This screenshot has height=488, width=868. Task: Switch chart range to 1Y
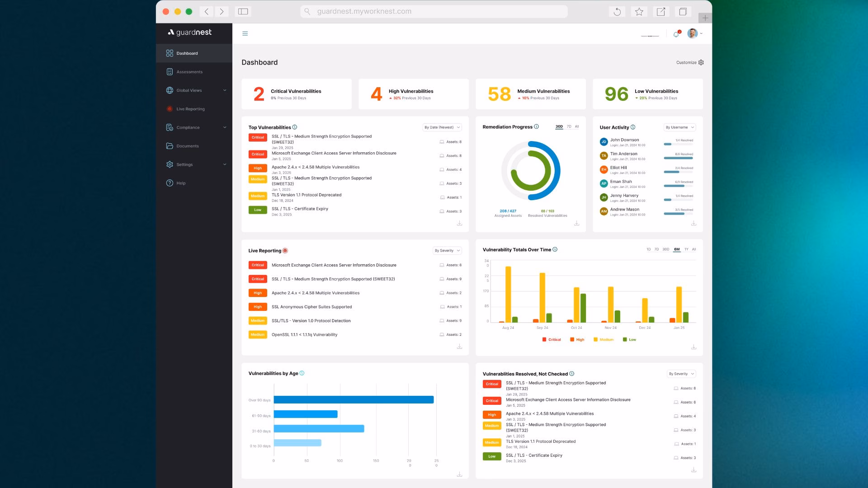coord(686,249)
